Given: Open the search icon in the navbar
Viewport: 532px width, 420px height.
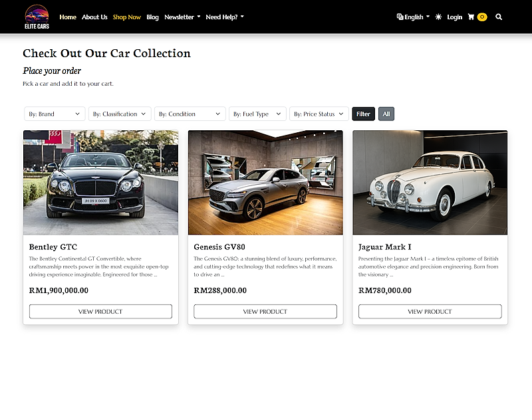Looking at the screenshot, I should pos(499,17).
